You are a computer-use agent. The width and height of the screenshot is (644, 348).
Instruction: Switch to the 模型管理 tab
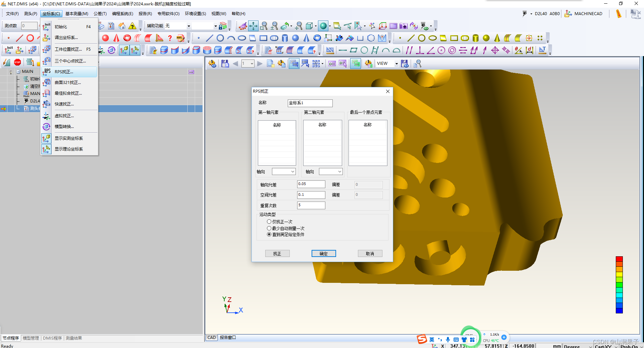pyautogui.click(x=31, y=338)
